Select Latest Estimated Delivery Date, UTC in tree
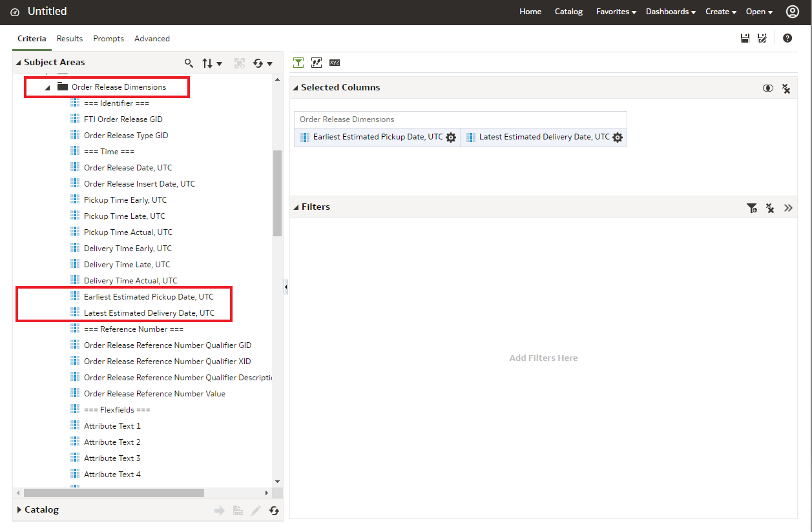 [149, 313]
